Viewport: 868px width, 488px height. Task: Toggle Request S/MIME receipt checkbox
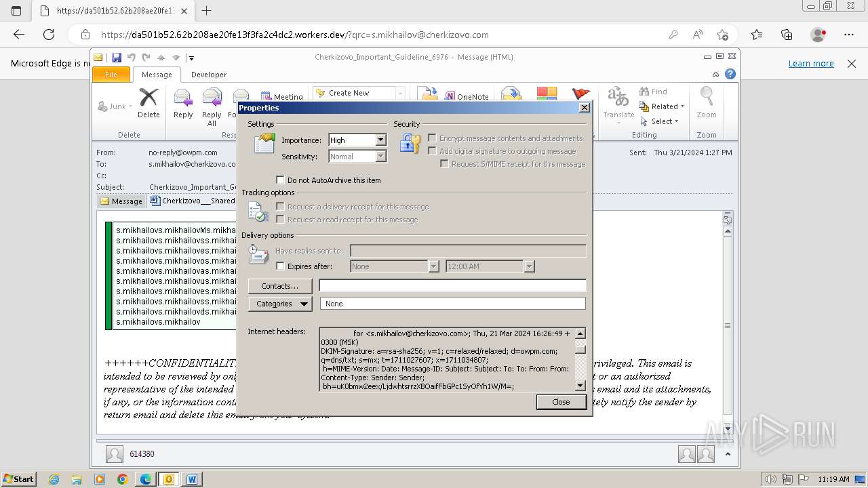pos(444,163)
